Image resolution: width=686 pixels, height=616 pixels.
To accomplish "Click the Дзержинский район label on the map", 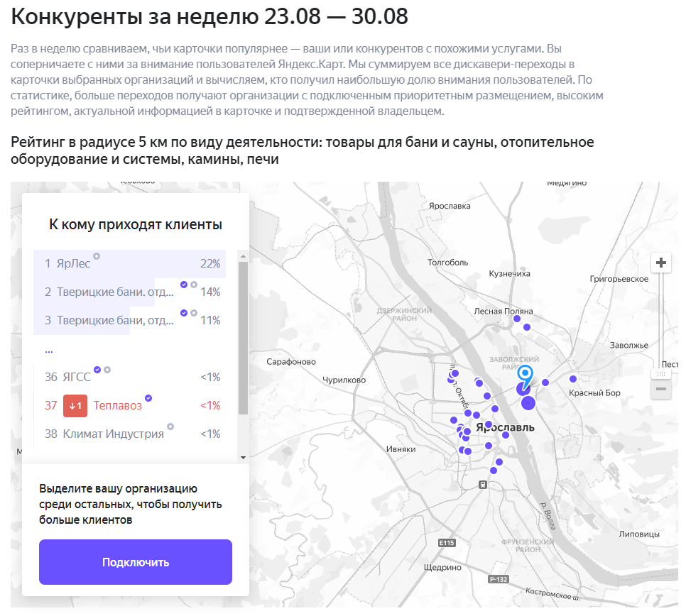I will tap(405, 314).
